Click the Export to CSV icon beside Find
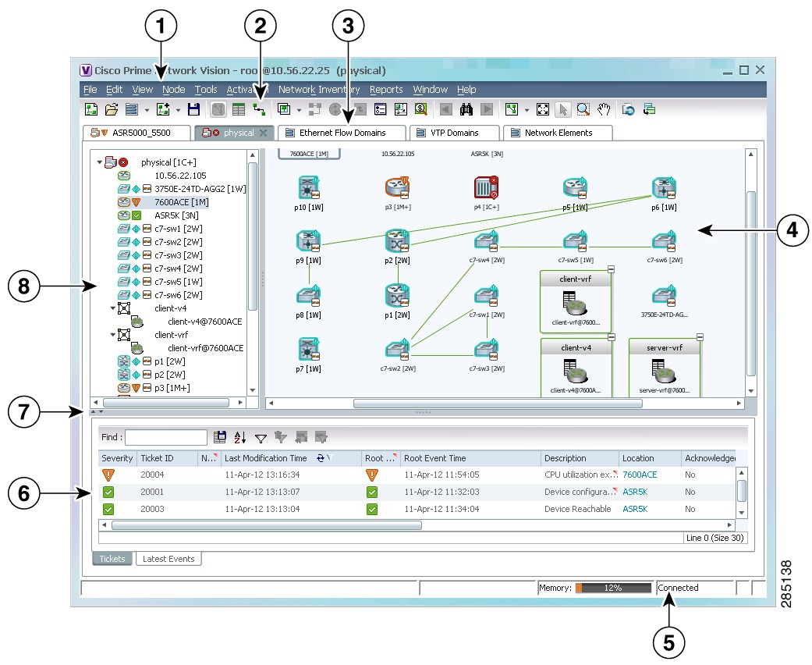This screenshot has width=812, height=665. 220,437
